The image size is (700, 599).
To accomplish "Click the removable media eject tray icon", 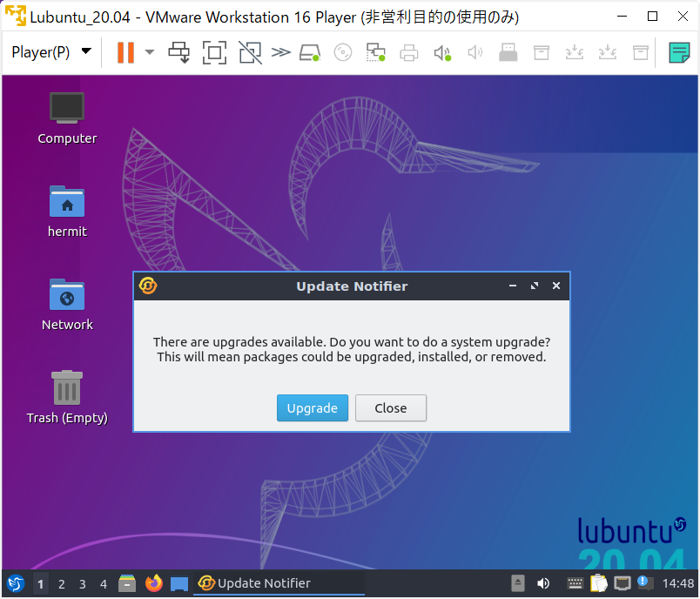I will (518, 583).
